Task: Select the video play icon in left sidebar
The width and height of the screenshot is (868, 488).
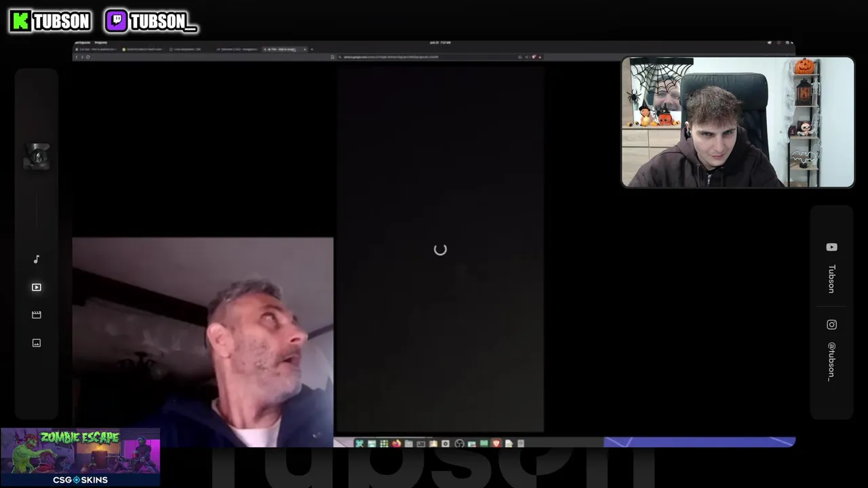Action: click(x=37, y=287)
